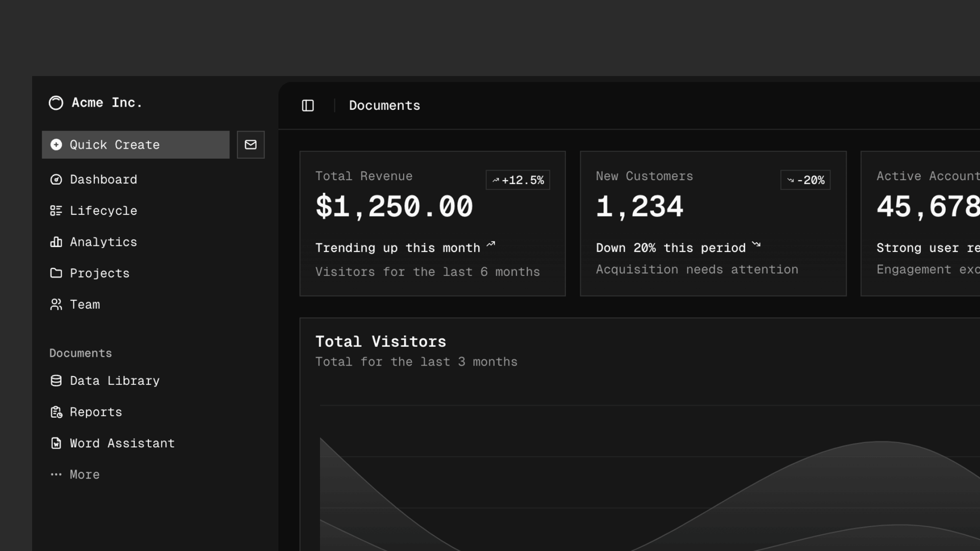The height and width of the screenshot is (551, 980).
Task: Click the Acme Inc. logo icon
Action: pos(56,103)
